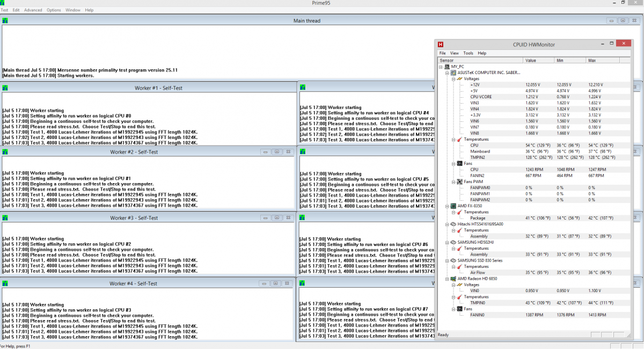Click the Voltages icon under the ASUSTeK board
The width and height of the screenshot is (644, 349).
[x=459, y=78]
